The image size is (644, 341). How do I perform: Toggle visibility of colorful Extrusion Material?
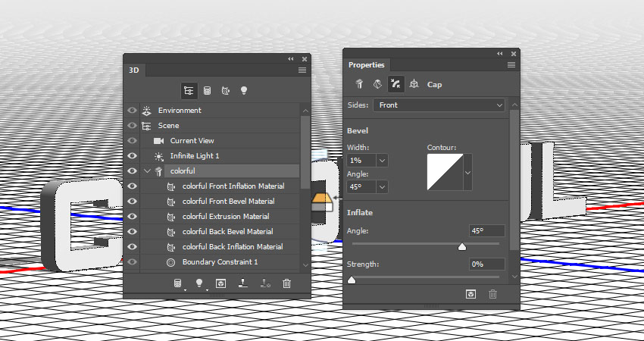click(133, 217)
